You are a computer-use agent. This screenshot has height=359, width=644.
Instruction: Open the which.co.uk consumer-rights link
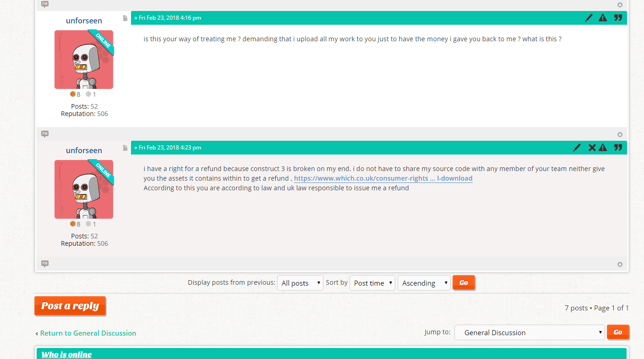click(x=383, y=178)
